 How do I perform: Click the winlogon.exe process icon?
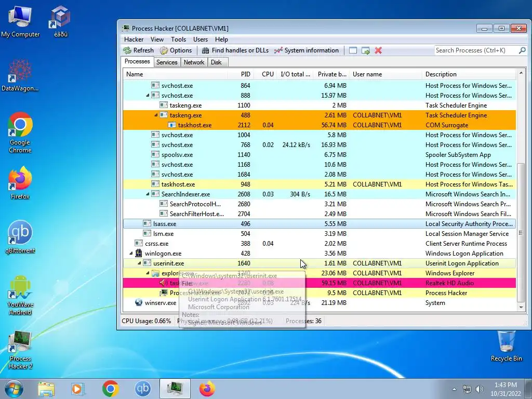(x=138, y=253)
